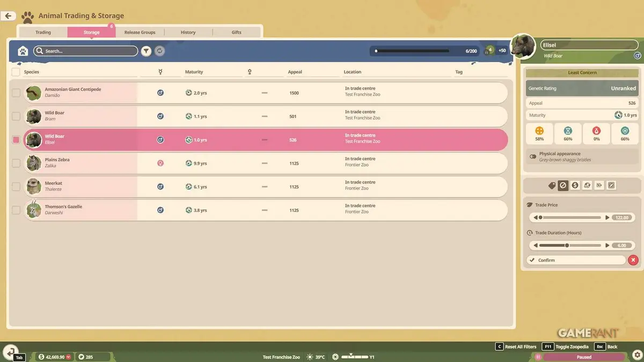The image size is (644, 362).
Task: Click the orange stat icon above 58%
Action: (539, 130)
